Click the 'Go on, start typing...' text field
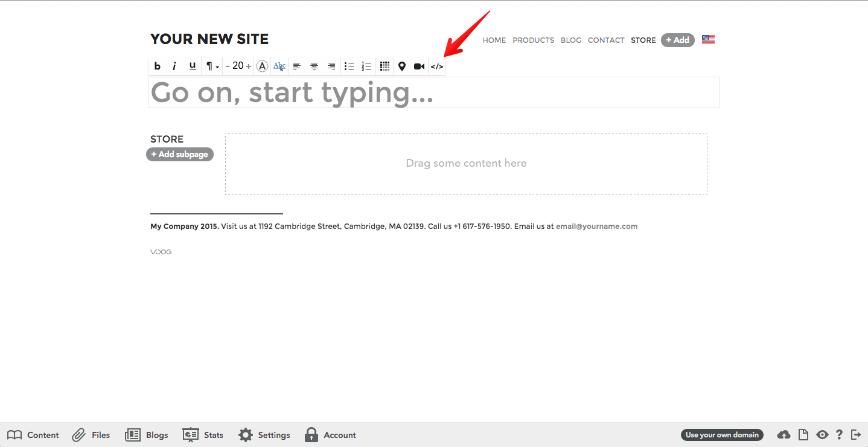This screenshot has height=447, width=868. coord(434,92)
